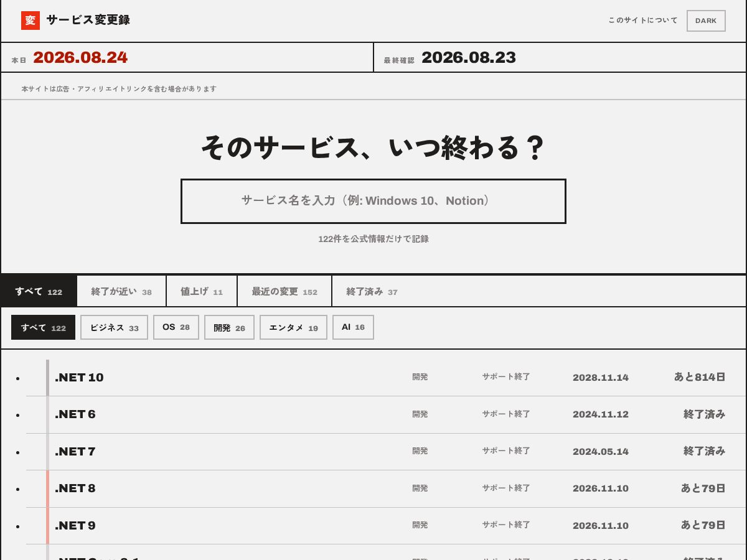The width and height of the screenshot is (747, 560).
Task: Open the .NET 10 entry
Action: click(x=385, y=378)
